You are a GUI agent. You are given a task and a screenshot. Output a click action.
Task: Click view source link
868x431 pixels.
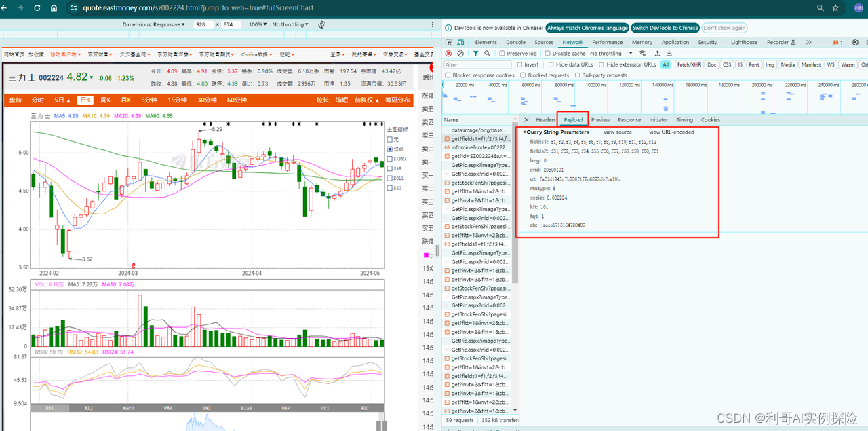click(617, 132)
